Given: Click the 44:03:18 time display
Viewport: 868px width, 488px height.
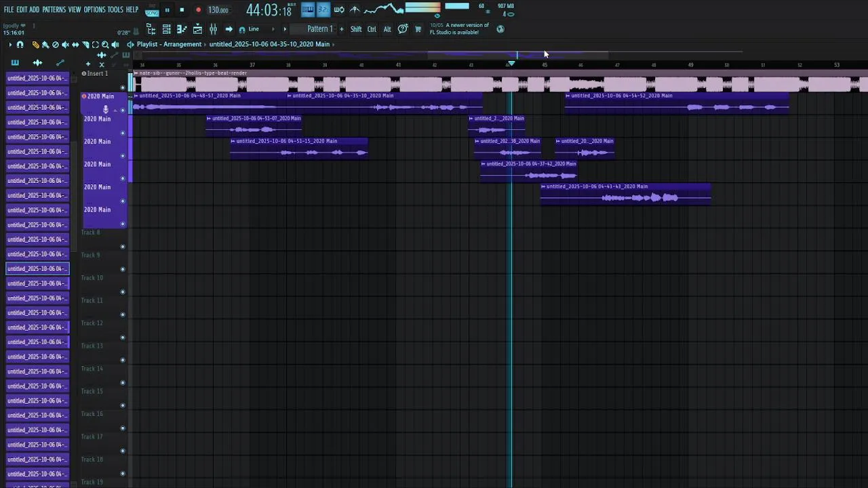Looking at the screenshot, I should point(269,10).
